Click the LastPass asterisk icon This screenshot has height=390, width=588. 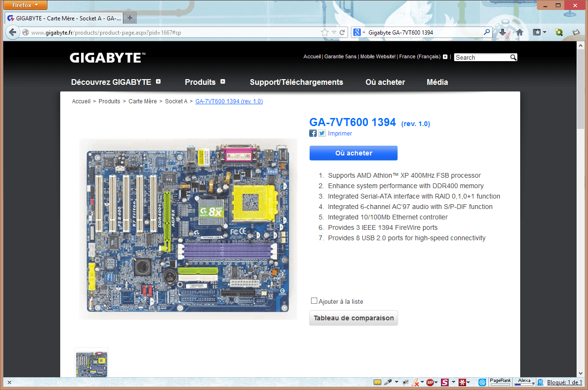tap(461, 382)
